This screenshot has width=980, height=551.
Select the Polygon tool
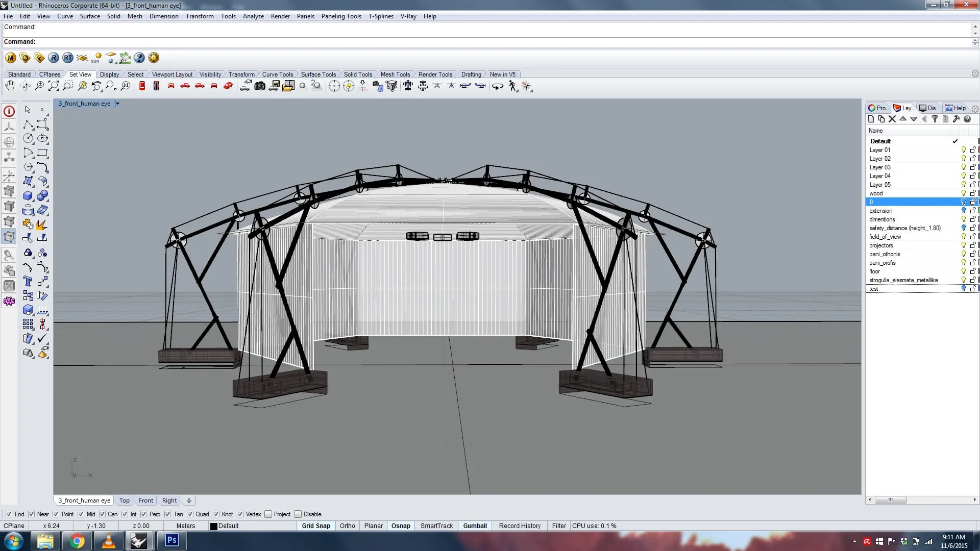[28, 167]
